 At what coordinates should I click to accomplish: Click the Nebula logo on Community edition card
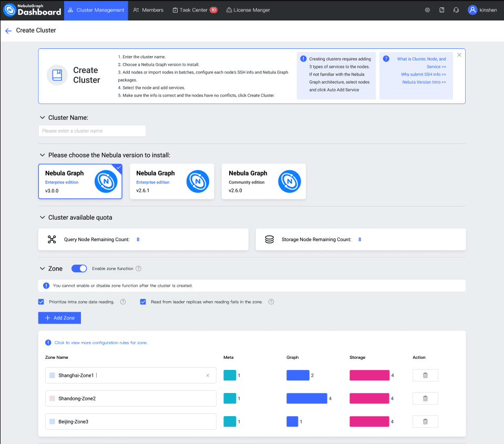[x=290, y=181]
